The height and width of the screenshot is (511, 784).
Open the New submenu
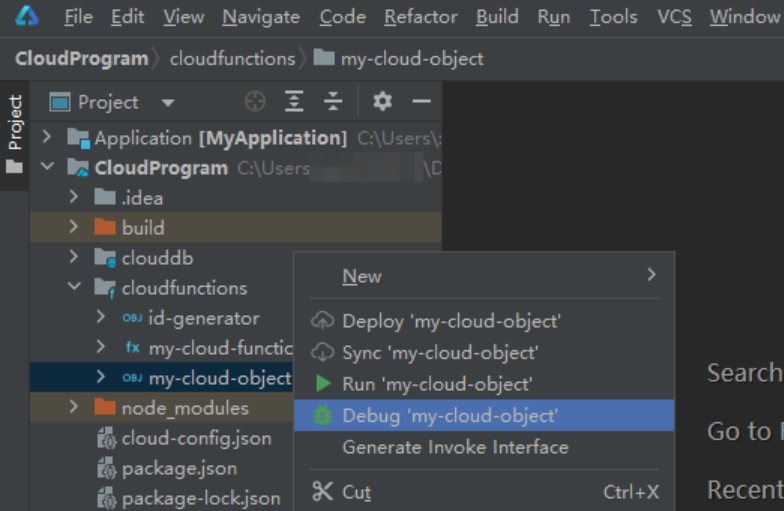362,276
